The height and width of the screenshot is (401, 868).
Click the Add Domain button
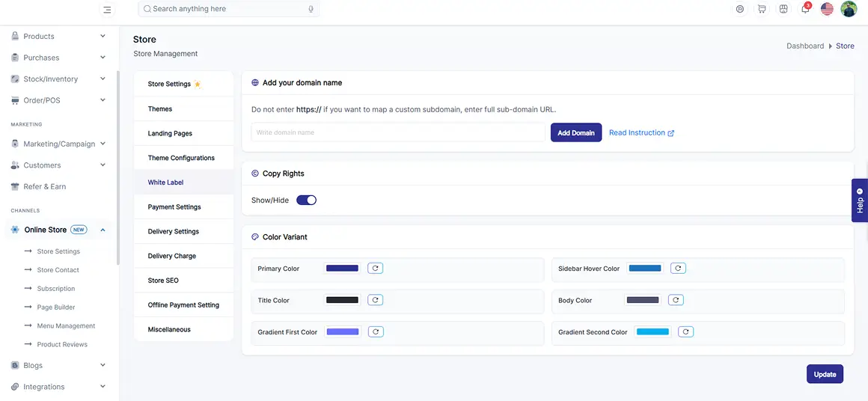pyautogui.click(x=575, y=132)
